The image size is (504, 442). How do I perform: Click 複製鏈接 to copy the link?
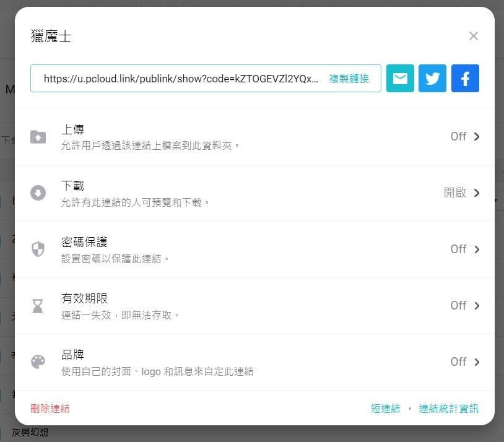[x=349, y=79]
